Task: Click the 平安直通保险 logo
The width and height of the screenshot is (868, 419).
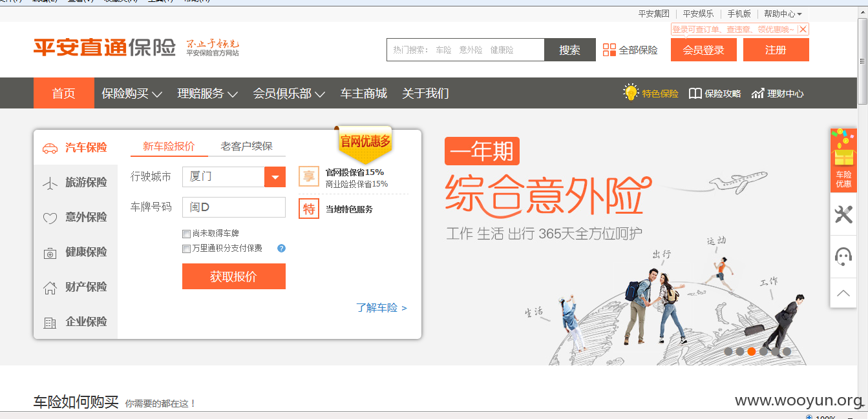Action: click(x=105, y=48)
